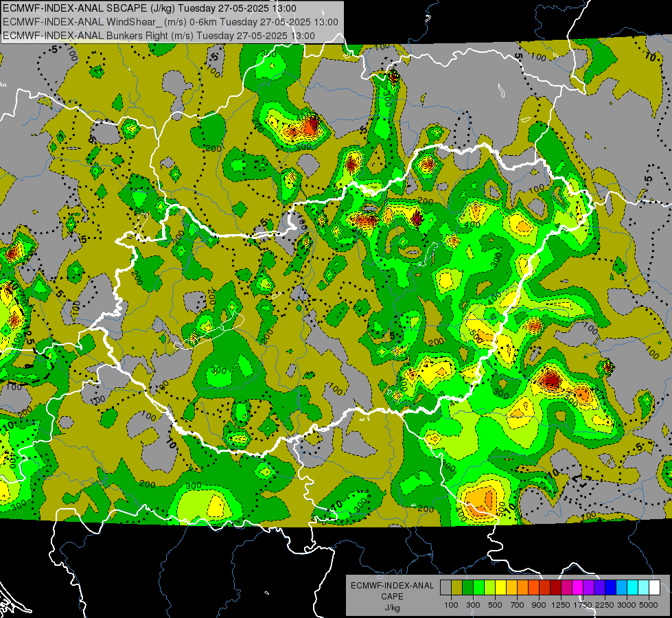Image resolution: width=672 pixels, height=618 pixels.
Task: Select the dark red swatch left of 1250
Action: coord(555,588)
